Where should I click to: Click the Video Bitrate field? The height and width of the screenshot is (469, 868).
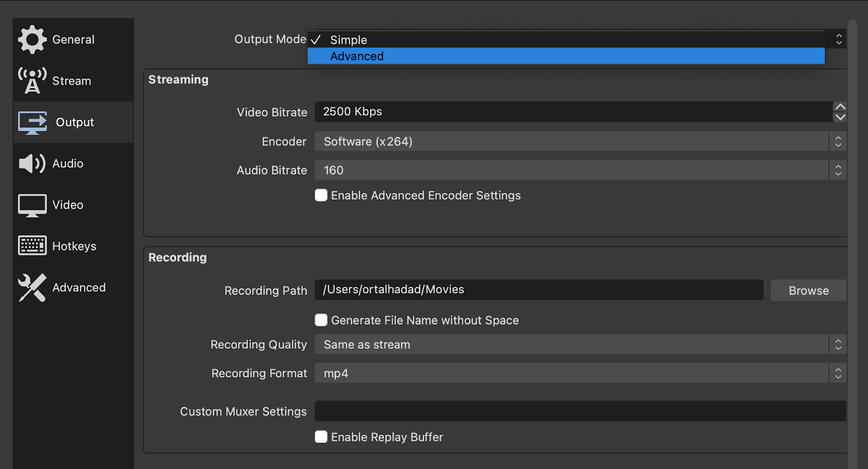pyautogui.click(x=573, y=112)
